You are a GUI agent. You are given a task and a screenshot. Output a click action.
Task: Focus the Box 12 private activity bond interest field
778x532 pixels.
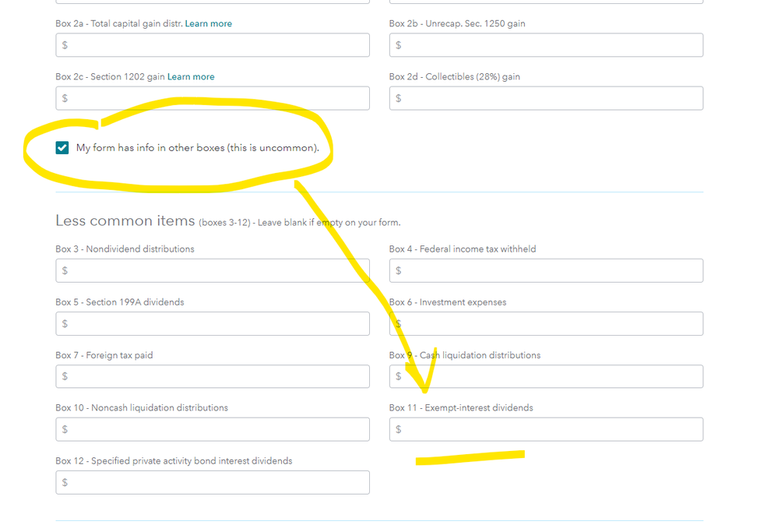(213, 483)
